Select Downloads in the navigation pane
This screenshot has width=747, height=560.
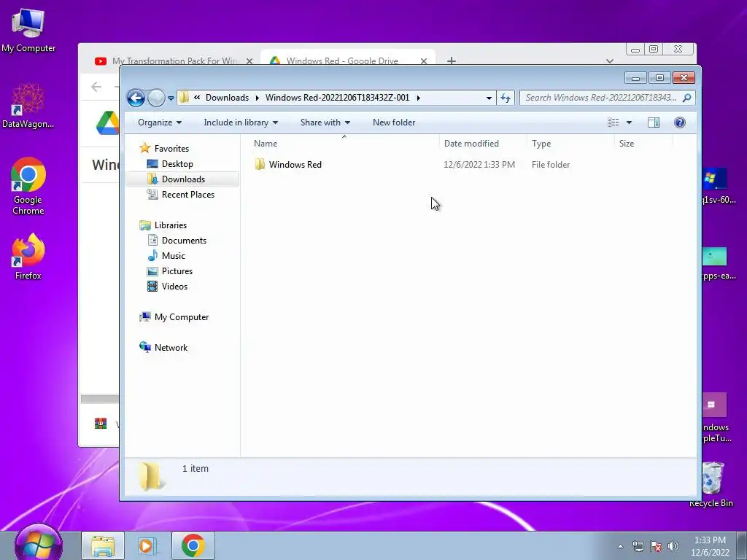point(183,179)
